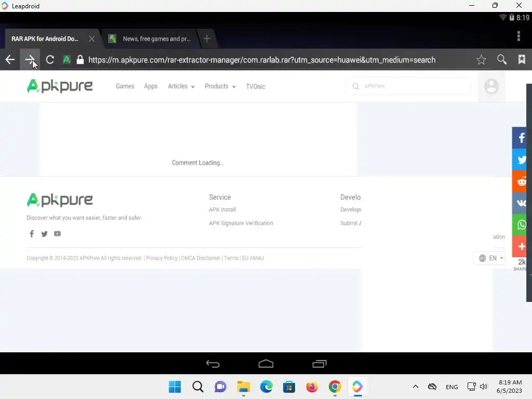Open footer YouTube social icon
Viewport: 532px width, 399px height.
coord(57,234)
